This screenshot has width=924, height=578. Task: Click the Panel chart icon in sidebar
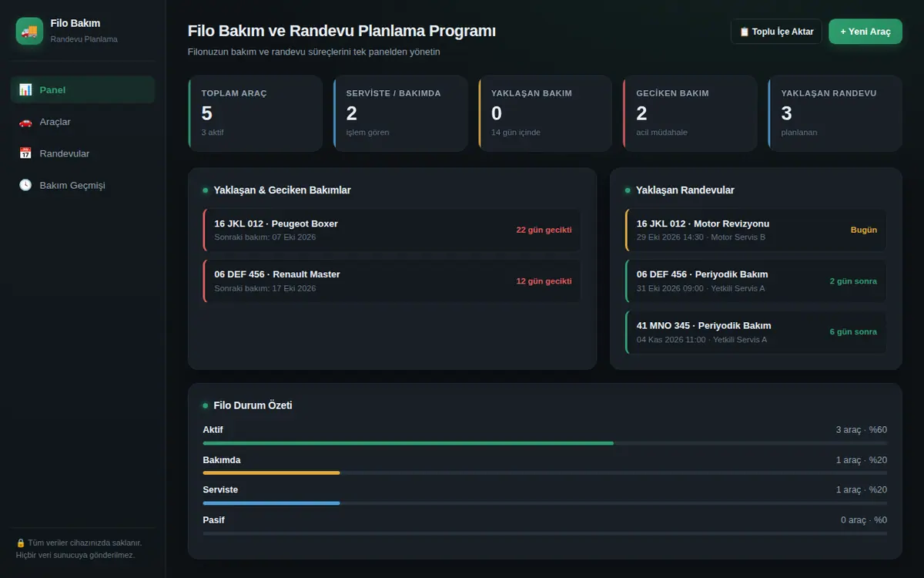[x=25, y=89]
